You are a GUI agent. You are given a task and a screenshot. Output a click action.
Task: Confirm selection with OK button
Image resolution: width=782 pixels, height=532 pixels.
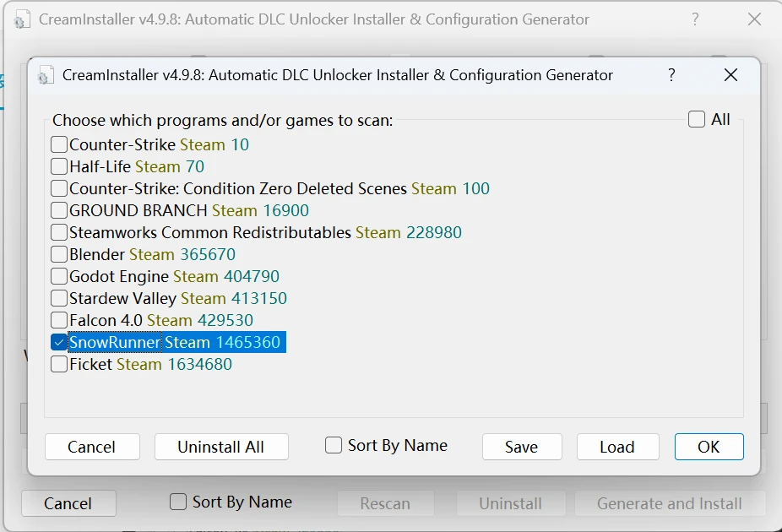pyautogui.click(x=709, y=447)
